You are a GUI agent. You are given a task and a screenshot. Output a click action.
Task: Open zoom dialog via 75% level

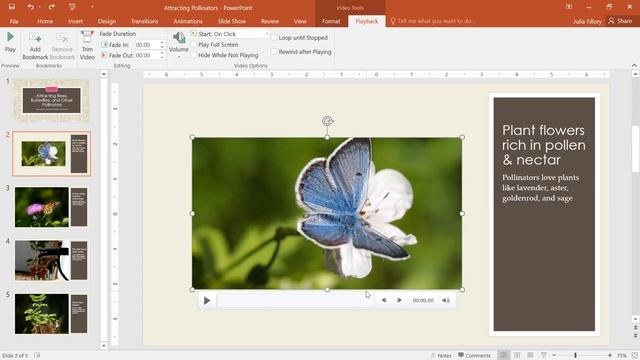coord(622,356)
